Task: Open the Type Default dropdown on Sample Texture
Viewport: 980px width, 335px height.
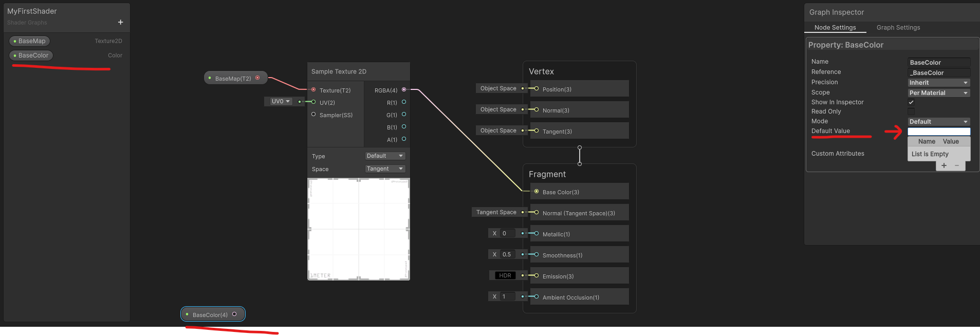Action: point(385,156)
